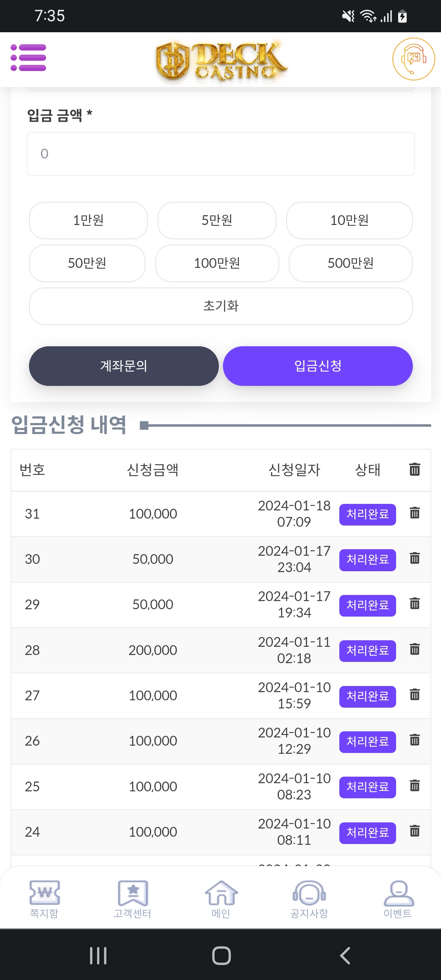This screenshot has width=441, height=980.
Task: Focus the 입금 금액 input field
Action: (x=221, y=154)
